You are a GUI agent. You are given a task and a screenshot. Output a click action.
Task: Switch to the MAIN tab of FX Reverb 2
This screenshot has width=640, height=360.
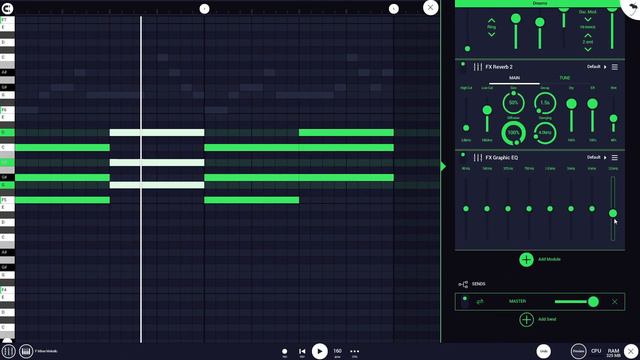[514, 78]
